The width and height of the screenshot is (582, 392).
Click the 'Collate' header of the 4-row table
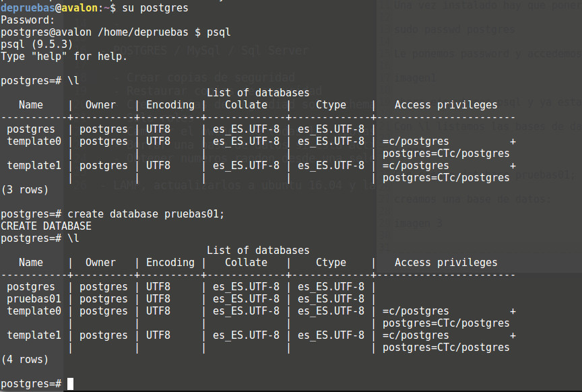pyautogui.click(x=246, y=263)
